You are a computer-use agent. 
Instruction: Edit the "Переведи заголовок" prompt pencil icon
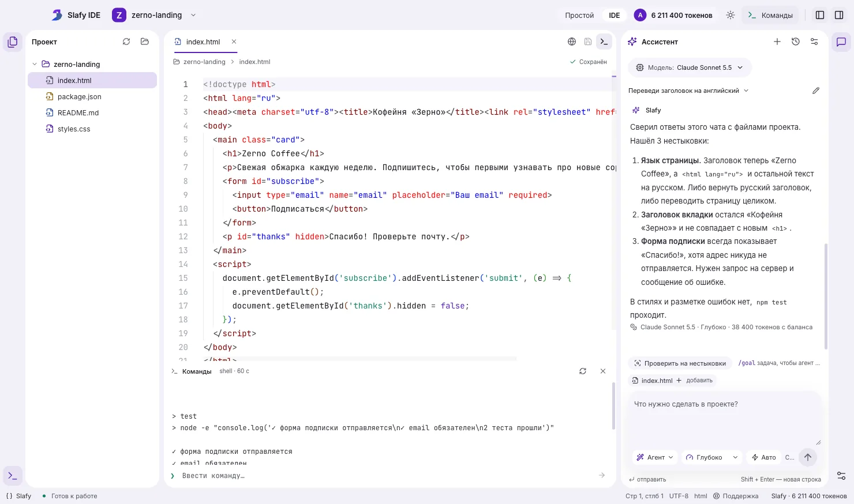pos(816,91)
